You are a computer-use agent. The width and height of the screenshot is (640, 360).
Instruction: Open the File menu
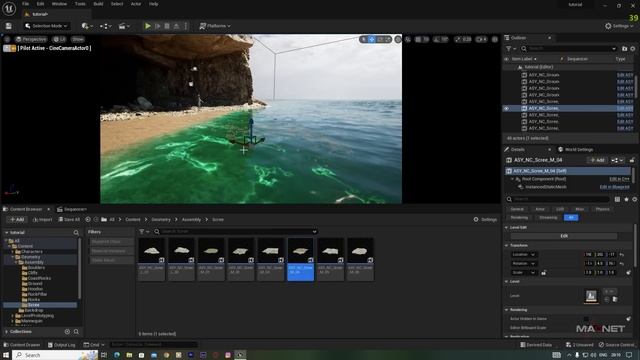[x=25, y=4]
